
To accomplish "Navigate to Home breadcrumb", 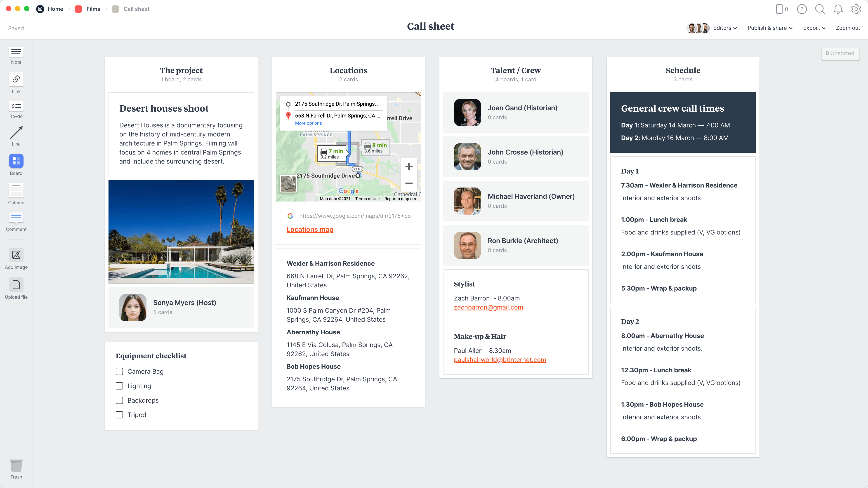I will (x=55, y=9).
